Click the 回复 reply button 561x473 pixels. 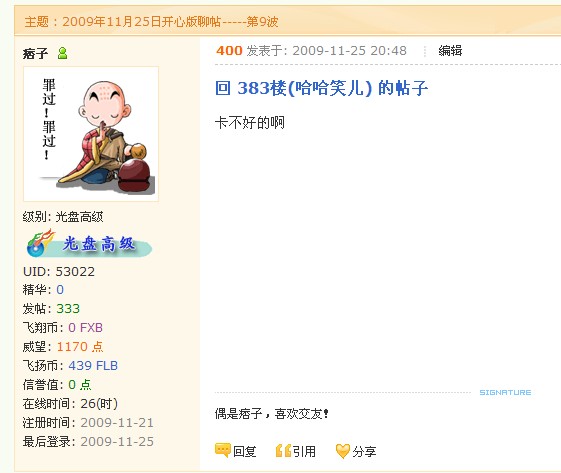pos(236,451)
